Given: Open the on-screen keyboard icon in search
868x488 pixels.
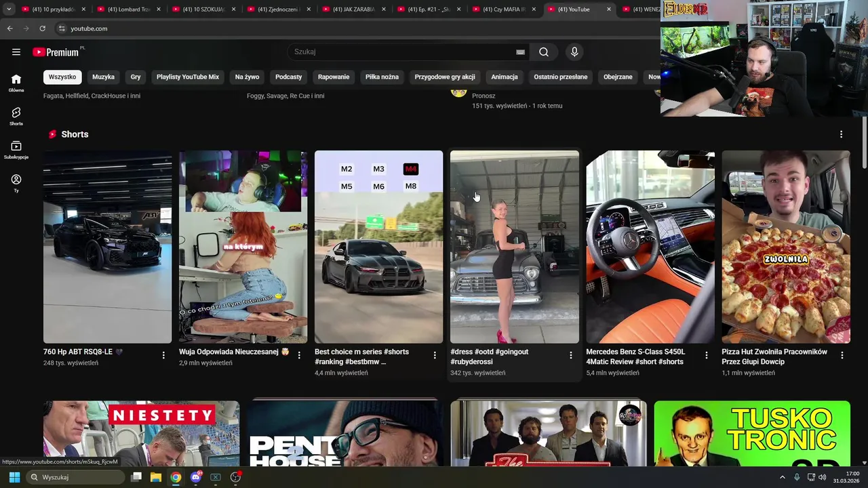Looking at the screenshot, I should (x=520, y=52).
